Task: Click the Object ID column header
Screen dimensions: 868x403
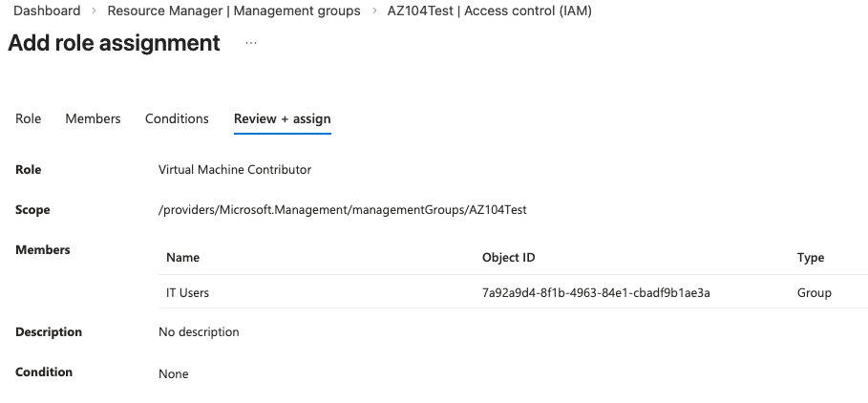Action: click(x=515, y=258)
